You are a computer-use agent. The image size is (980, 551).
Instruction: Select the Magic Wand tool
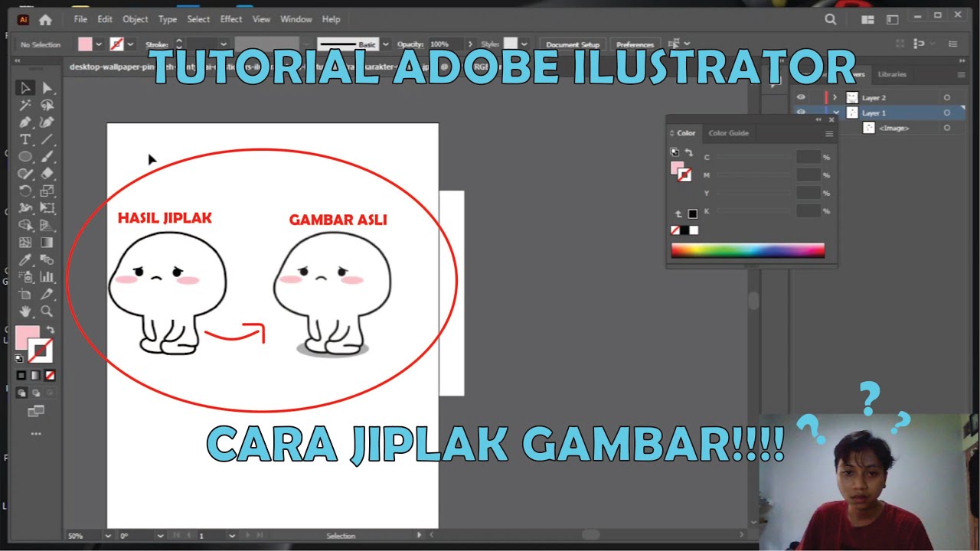pyautogui.click(x=25, y=106)
